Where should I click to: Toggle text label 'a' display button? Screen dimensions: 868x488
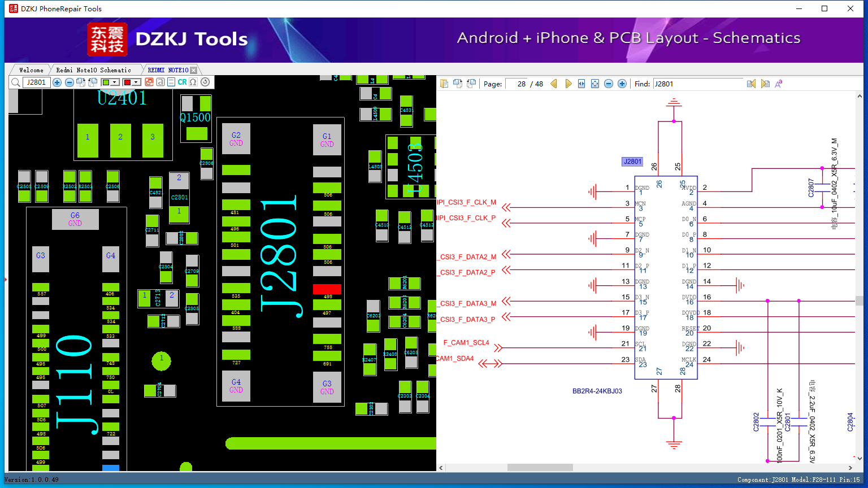tap(160, 82)
